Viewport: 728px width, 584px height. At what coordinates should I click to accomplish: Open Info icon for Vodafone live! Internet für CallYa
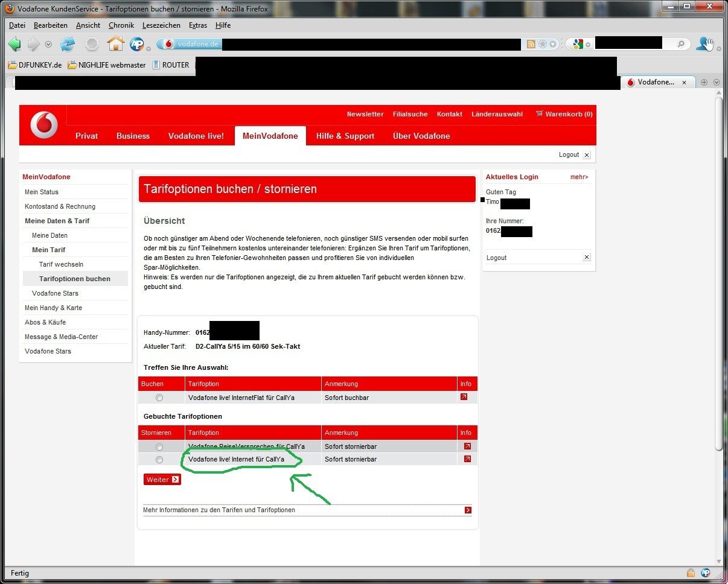click(x=467, y=459)
